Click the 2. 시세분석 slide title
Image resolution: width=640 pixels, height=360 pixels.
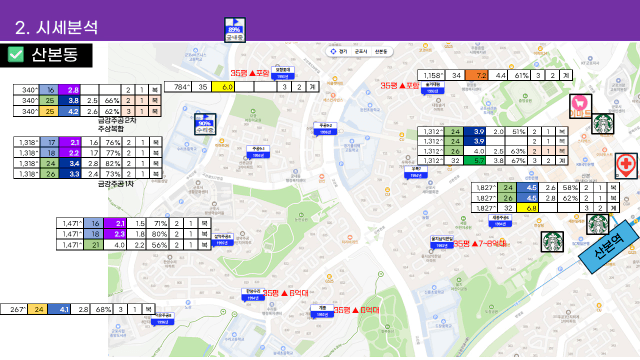(x=56, y=27)
